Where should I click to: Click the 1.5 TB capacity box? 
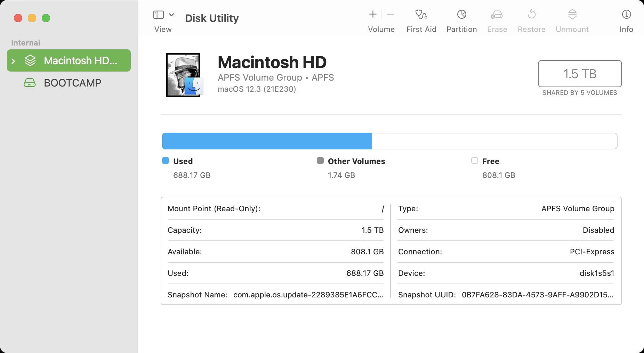580,74
